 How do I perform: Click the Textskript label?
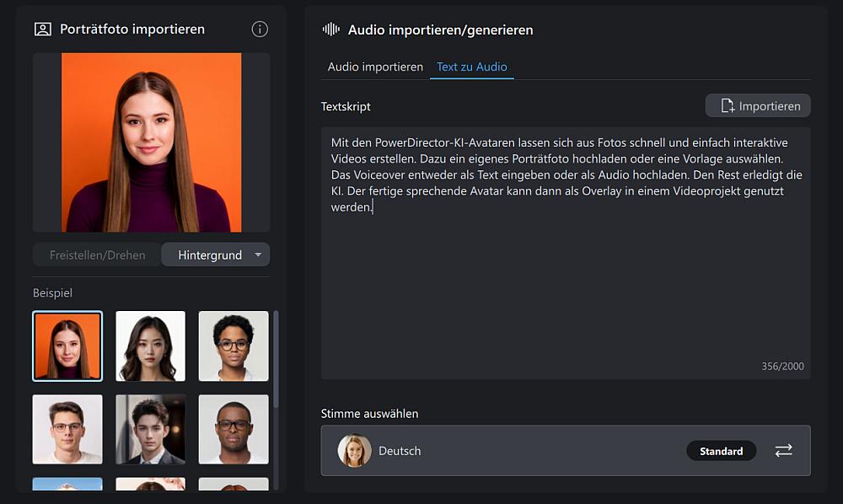click(346, 106)
